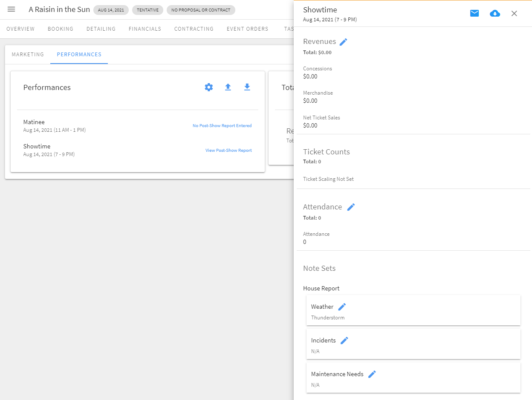This screenshot has height=400, width=532.
Task: Click the No Proposal or Contract chip
Action: click(201, 10)
